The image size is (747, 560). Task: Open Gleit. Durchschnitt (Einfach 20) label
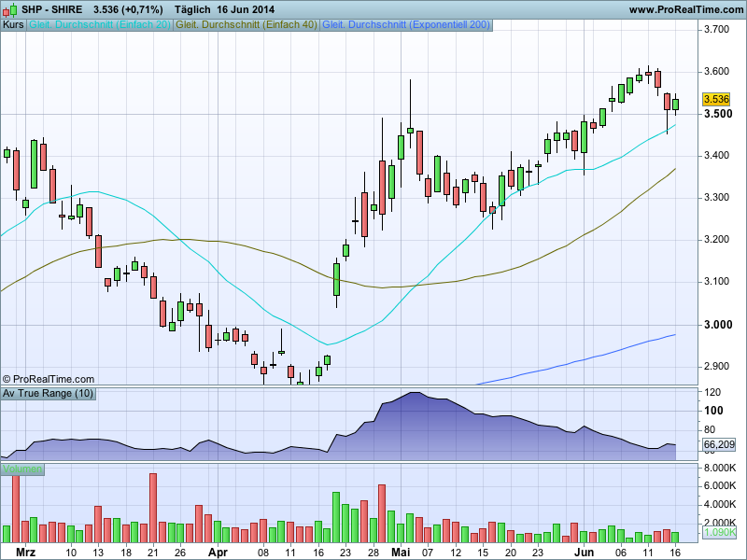click(100, 25)
